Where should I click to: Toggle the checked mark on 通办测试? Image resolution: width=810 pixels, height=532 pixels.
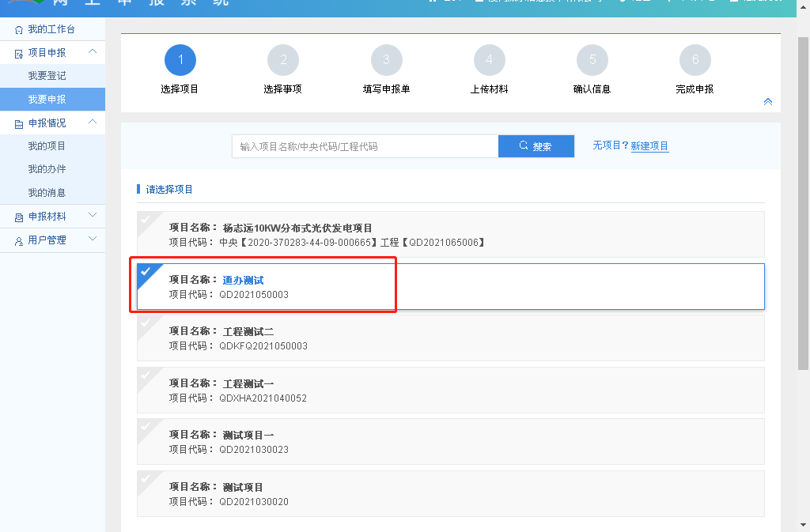146,271
